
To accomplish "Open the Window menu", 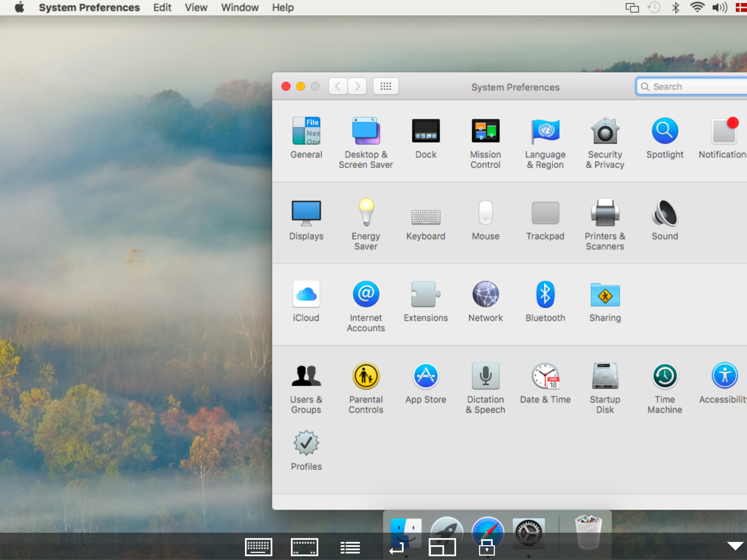I will tap(240, 7).
